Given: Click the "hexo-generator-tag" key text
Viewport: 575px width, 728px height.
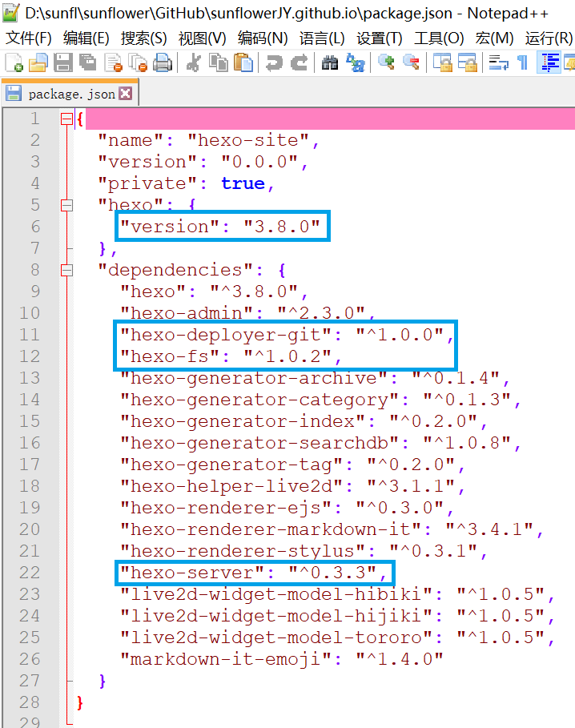Looking at the screenshot, I should (231, 465).
